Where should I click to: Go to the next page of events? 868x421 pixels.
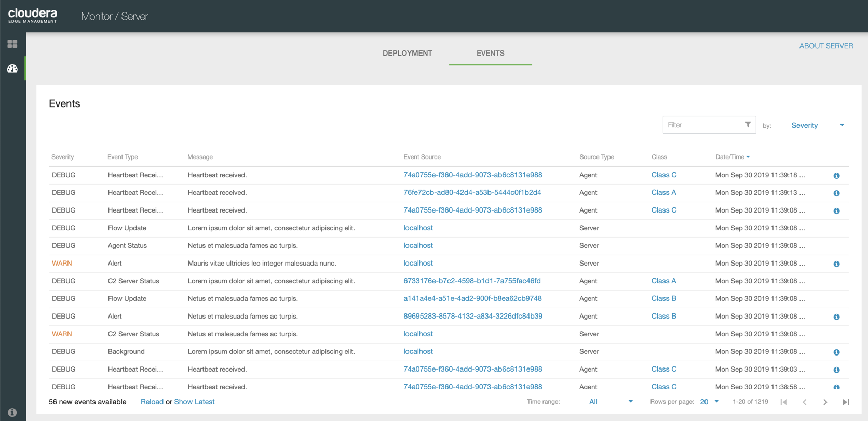pyautogui.click(x=825, y=402)
